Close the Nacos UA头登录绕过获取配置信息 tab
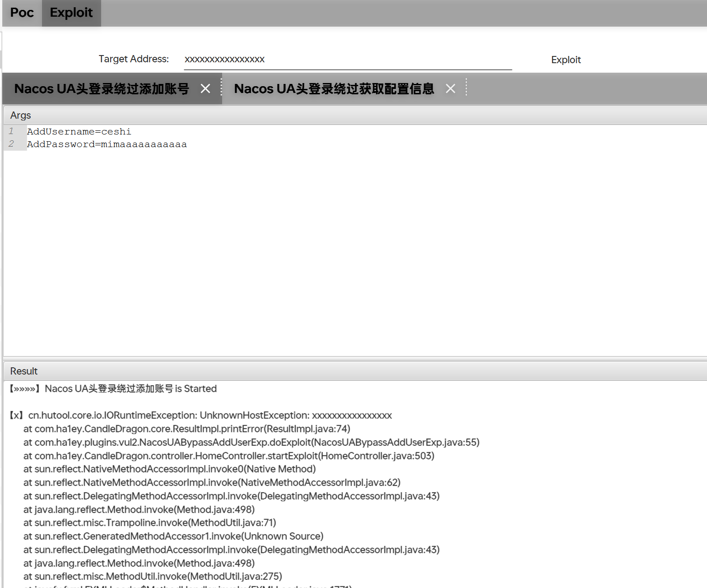This screenshot has height=588, width=707. (451, 88)
